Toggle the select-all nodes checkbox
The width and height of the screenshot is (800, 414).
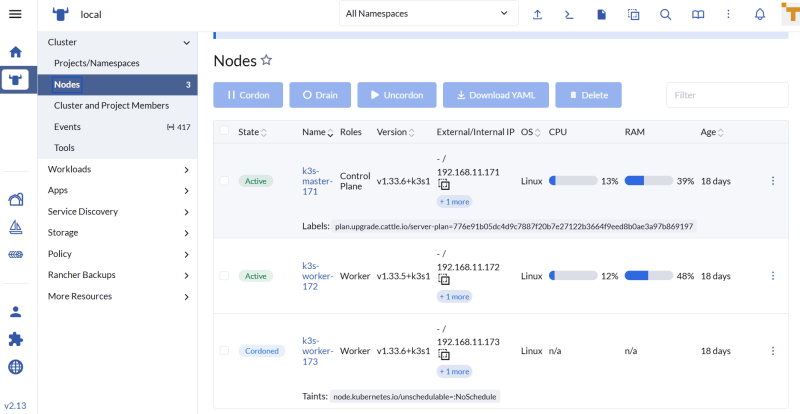click(224, 131)
